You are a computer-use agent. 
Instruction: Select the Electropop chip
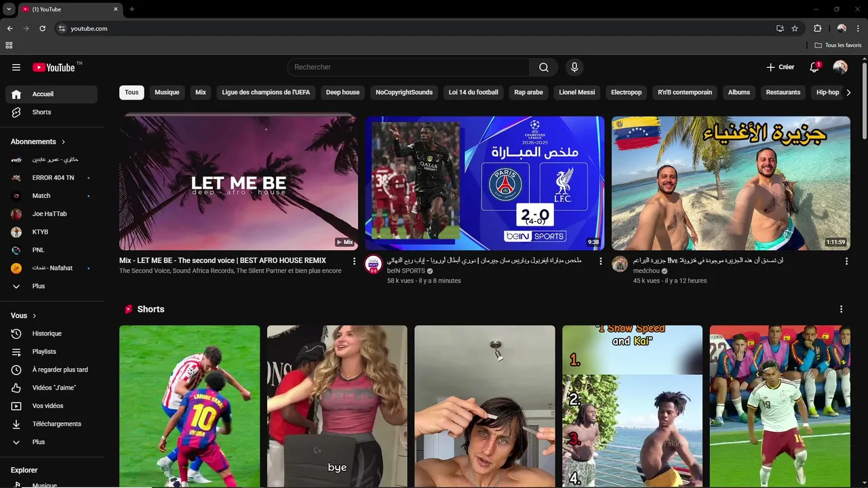pos(626,92)
